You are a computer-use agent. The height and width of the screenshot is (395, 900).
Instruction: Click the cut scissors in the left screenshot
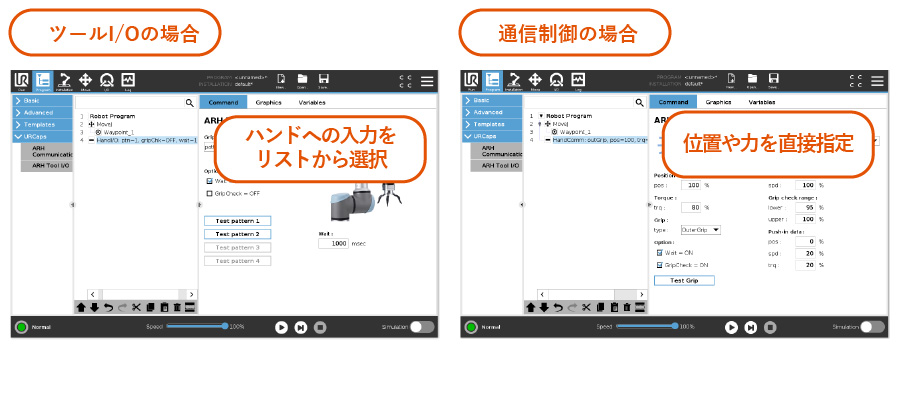[136, 307]
